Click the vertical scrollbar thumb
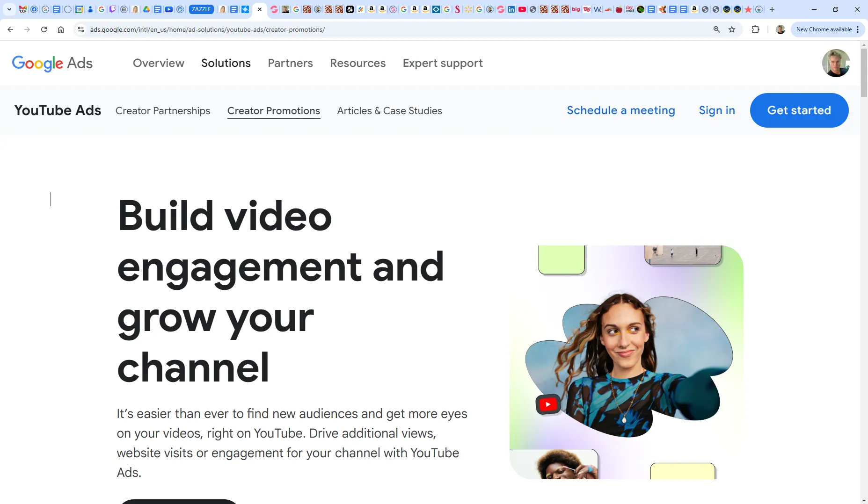868x504 pixels. coord(864,72)
